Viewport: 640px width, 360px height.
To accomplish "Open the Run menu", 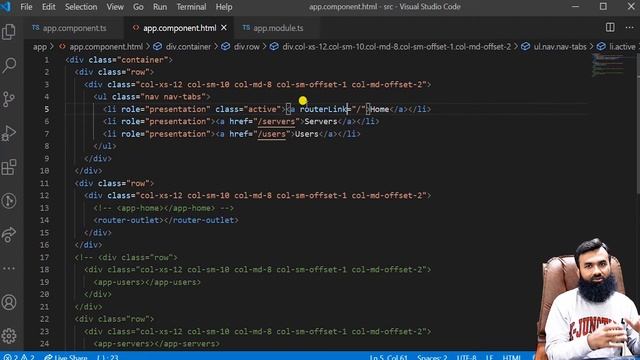I will (x=160, y=7).
